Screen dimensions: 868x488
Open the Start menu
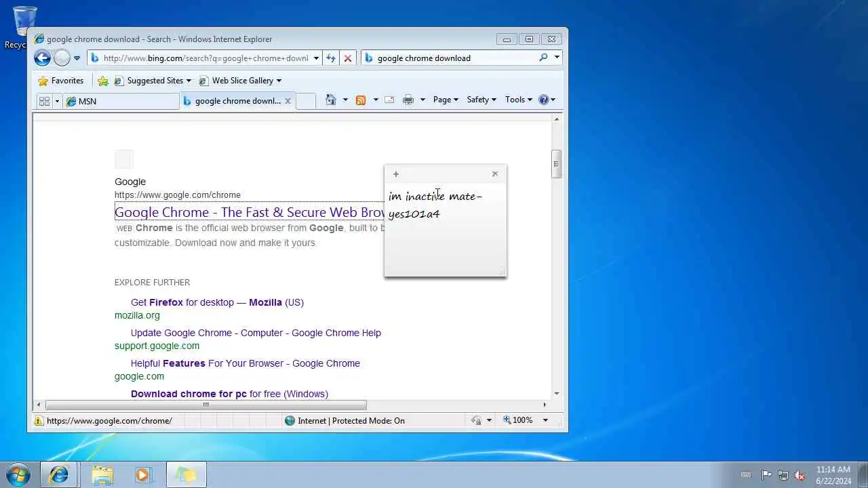(x=18, y=474)
